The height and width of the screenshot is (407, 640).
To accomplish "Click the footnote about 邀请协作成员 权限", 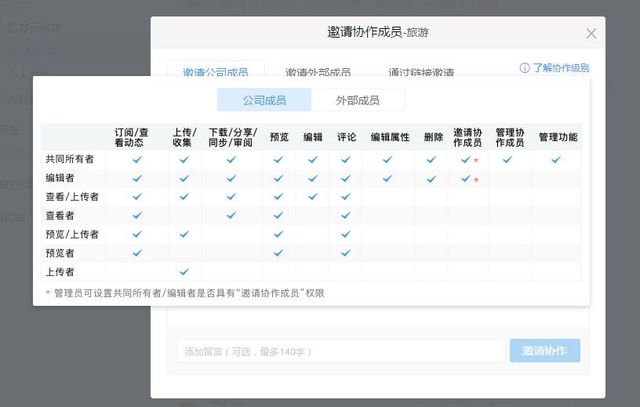I will pyautogui.click(x=185, y=293).
